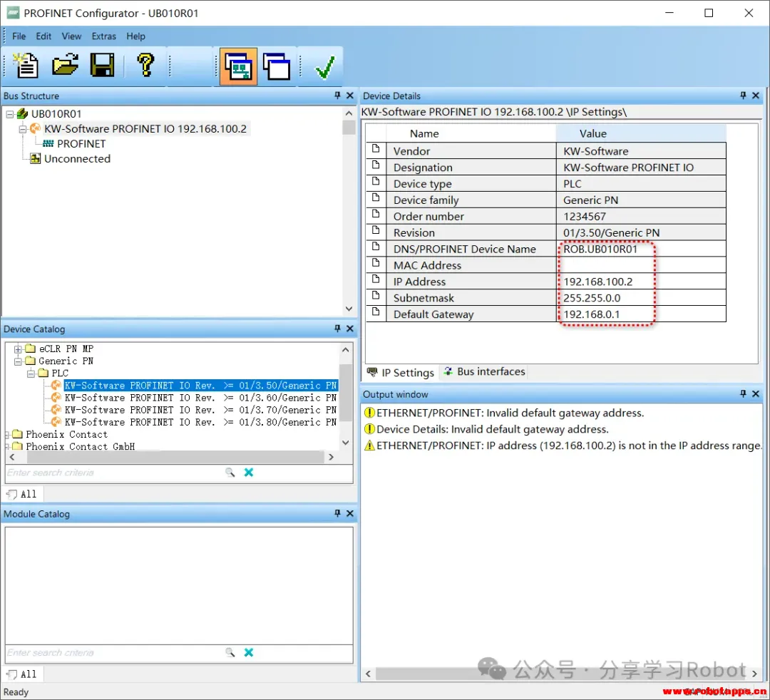The width and height of the screenshot is (770, 700).
Task: Open Help via the question mark icon
Action: (145, 66)
